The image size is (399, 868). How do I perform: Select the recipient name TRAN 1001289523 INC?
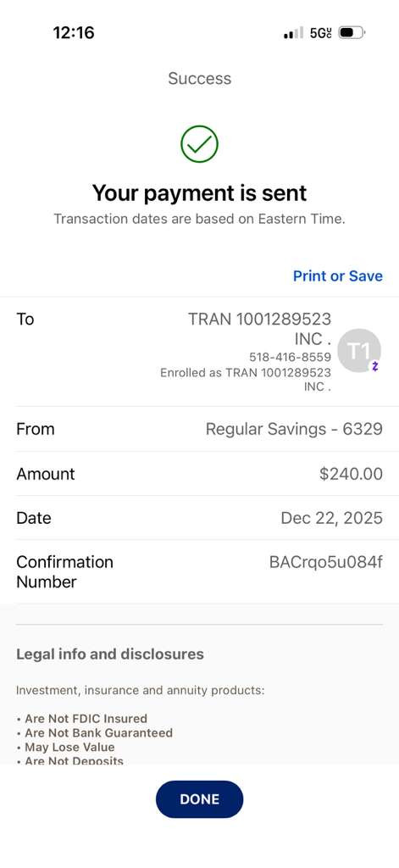coord(259,328)
